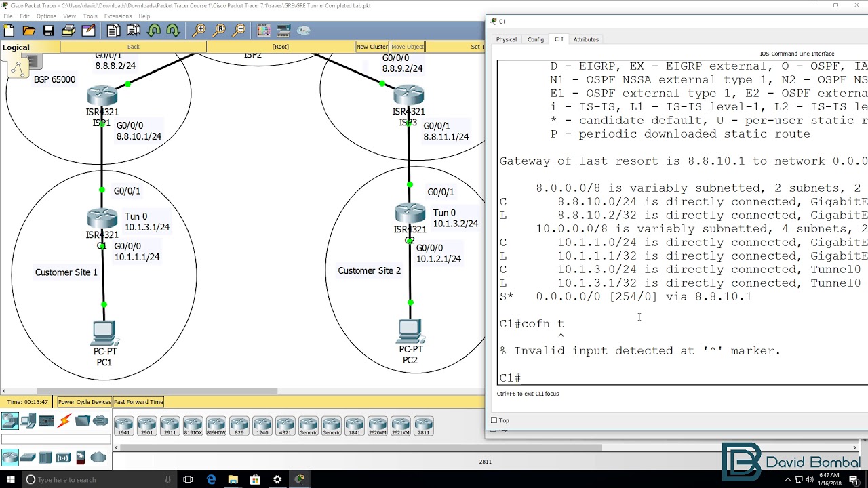The image size is (868, 488).
Task: Click the Undo green arrow icon
Action: point(154,30)
